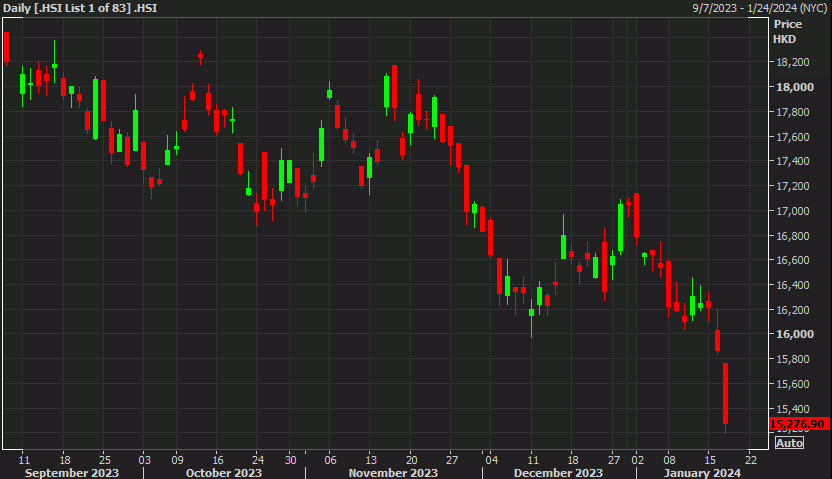Click the date tick 16 on the time axis
The image size is (832, 479).
(218, 460)
